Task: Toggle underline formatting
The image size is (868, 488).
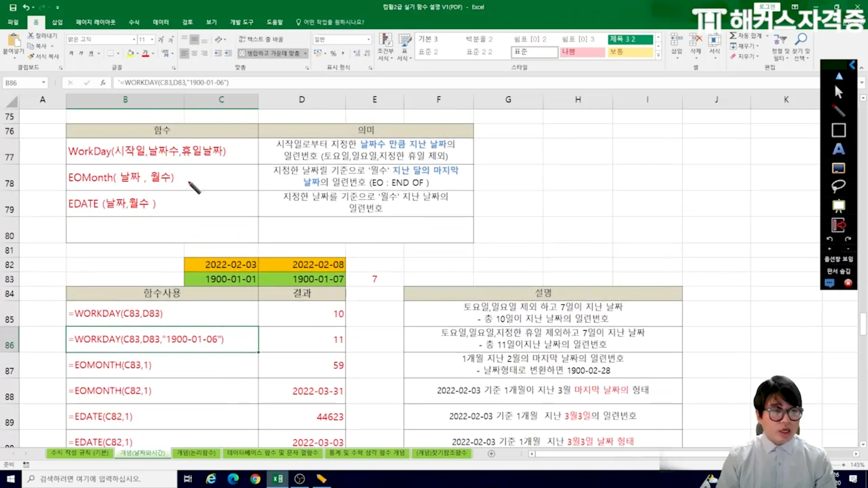Action: click(91, 53)
